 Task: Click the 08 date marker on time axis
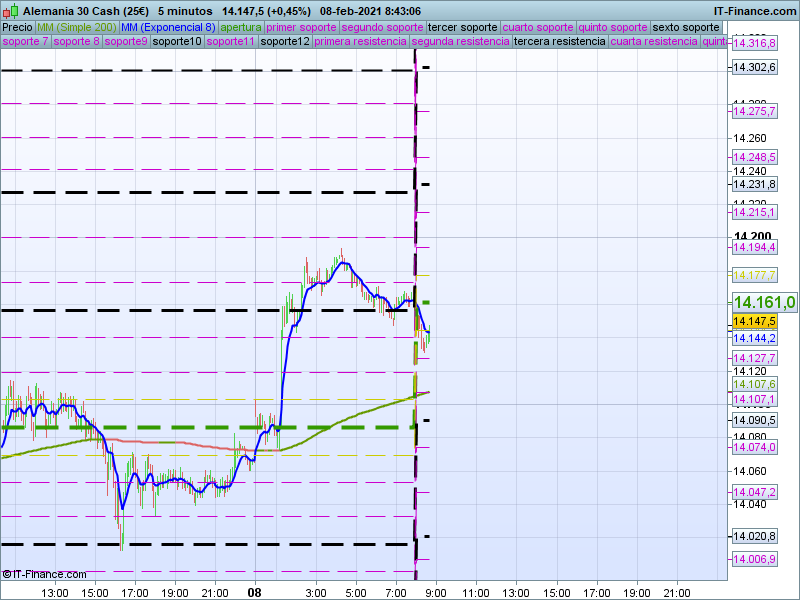click(255, 592)
